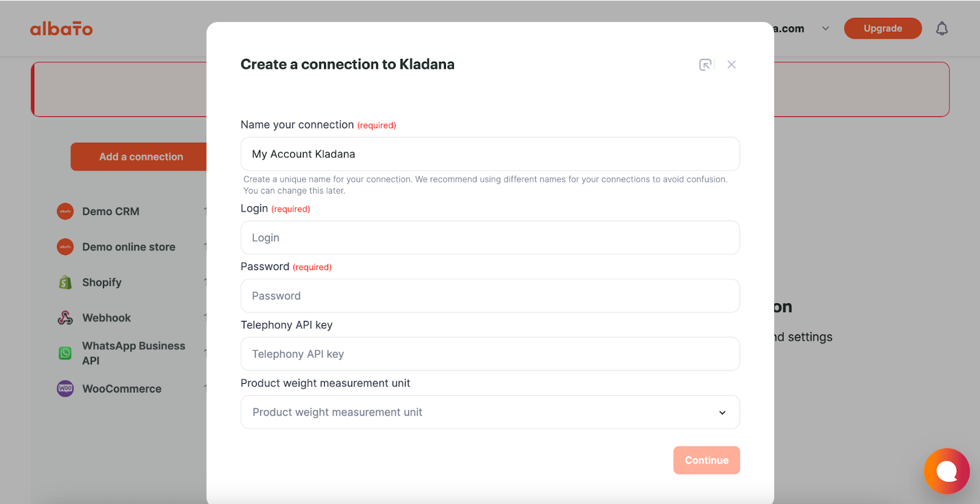Click the WooCommerce icon
Viewport: 980px width, 504px height.
(66, 389)
